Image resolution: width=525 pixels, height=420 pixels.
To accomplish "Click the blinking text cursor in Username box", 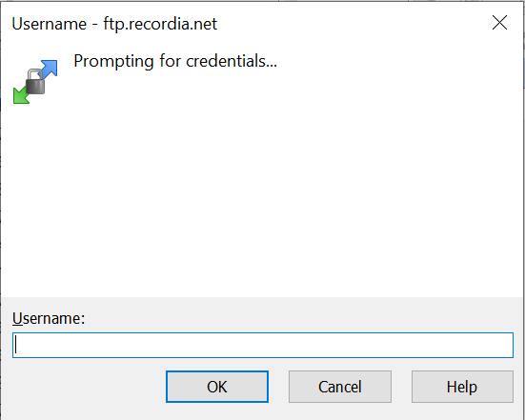I will [16, 345].
